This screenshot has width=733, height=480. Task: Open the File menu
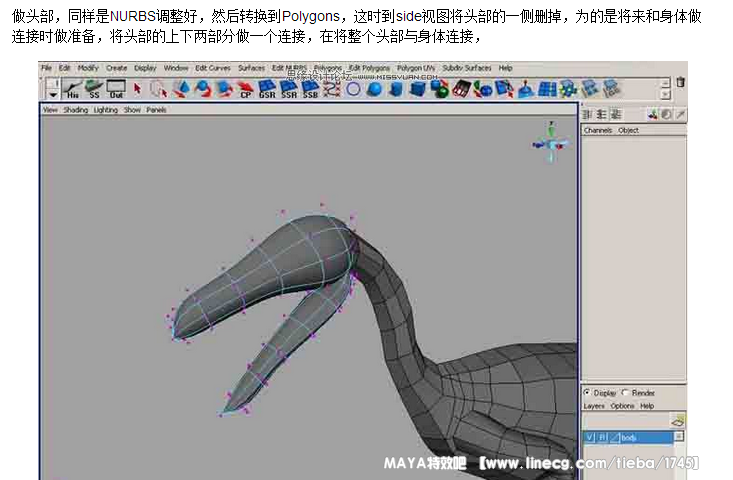click(x=46, y=68)
